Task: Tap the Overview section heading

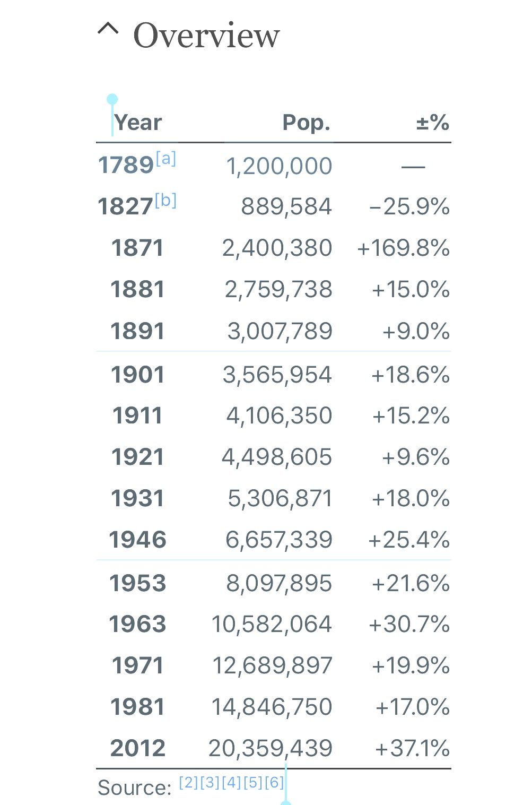Action: (x=206, y=36)
